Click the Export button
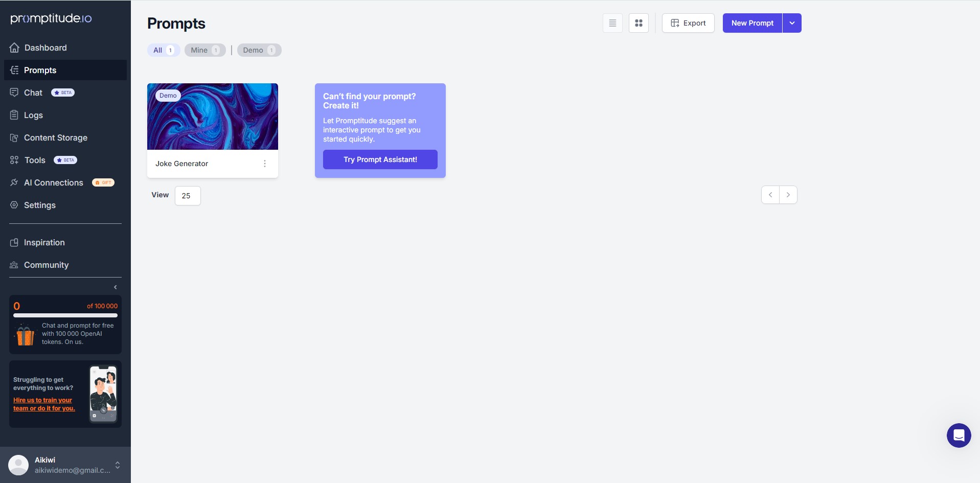 coord(688,23)
